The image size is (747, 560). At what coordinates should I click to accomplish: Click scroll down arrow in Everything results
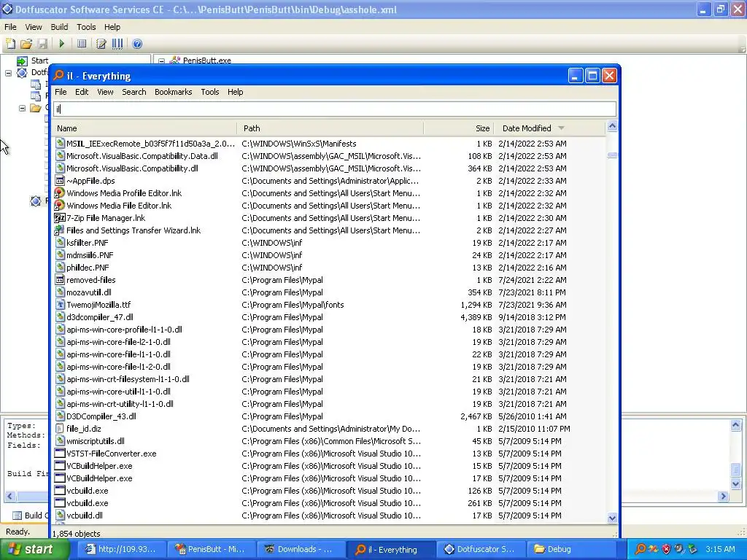(x=612, y=518)
